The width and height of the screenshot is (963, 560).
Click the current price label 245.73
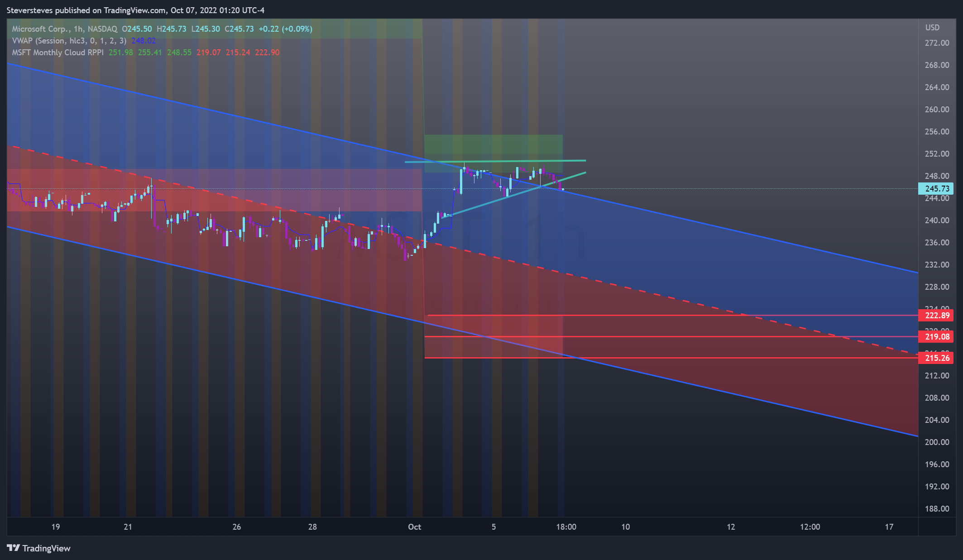936,188
